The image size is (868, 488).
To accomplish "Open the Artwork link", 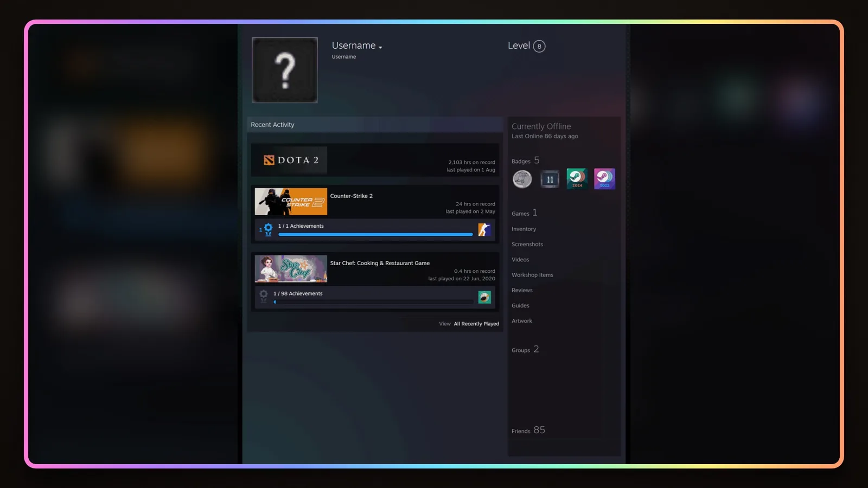I will (522, 320).
